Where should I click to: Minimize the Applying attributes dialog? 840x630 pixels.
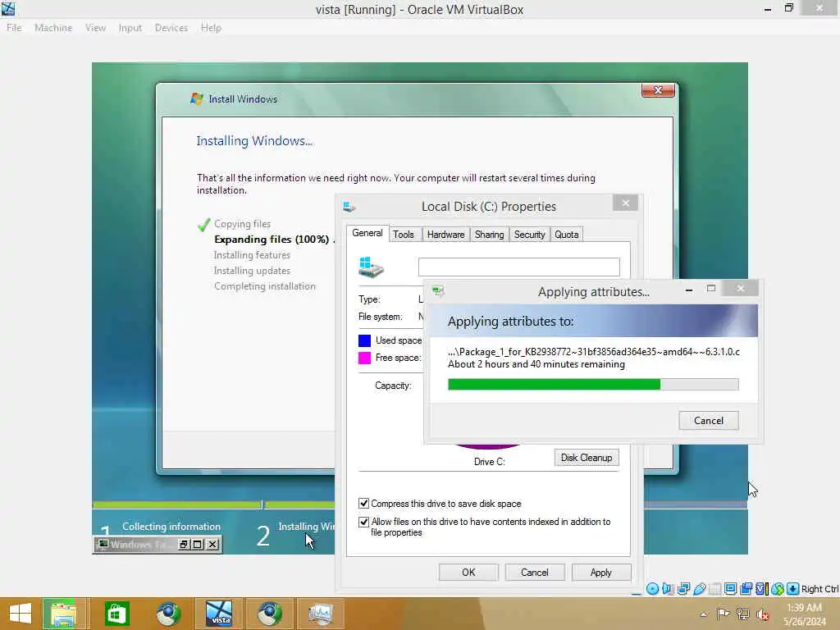[x=689, y=290]
